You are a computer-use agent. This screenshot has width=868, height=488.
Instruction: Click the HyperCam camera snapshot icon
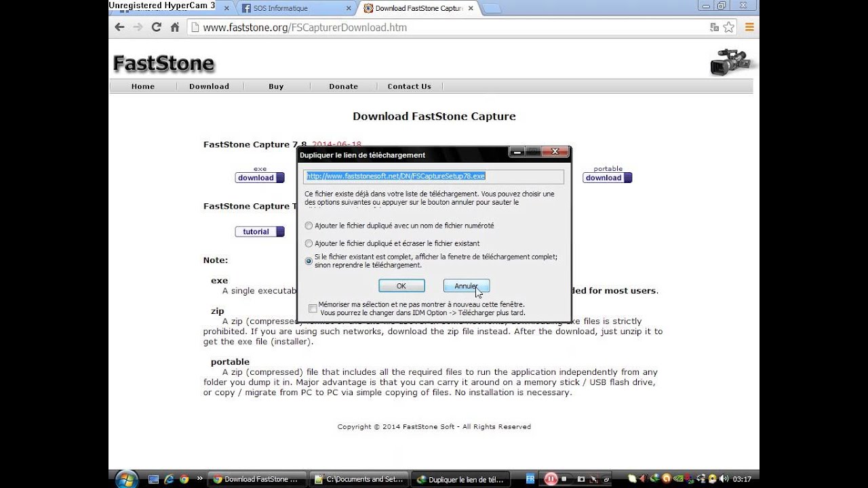(580, 479)
